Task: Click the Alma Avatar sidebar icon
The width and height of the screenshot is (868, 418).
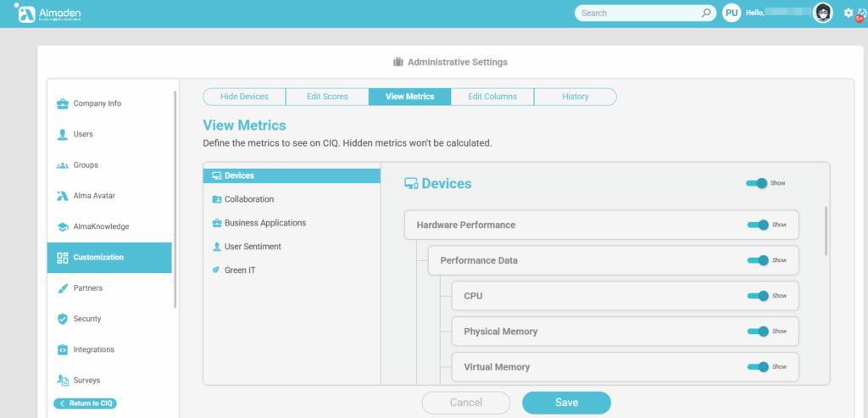Action: click(63, 196)
